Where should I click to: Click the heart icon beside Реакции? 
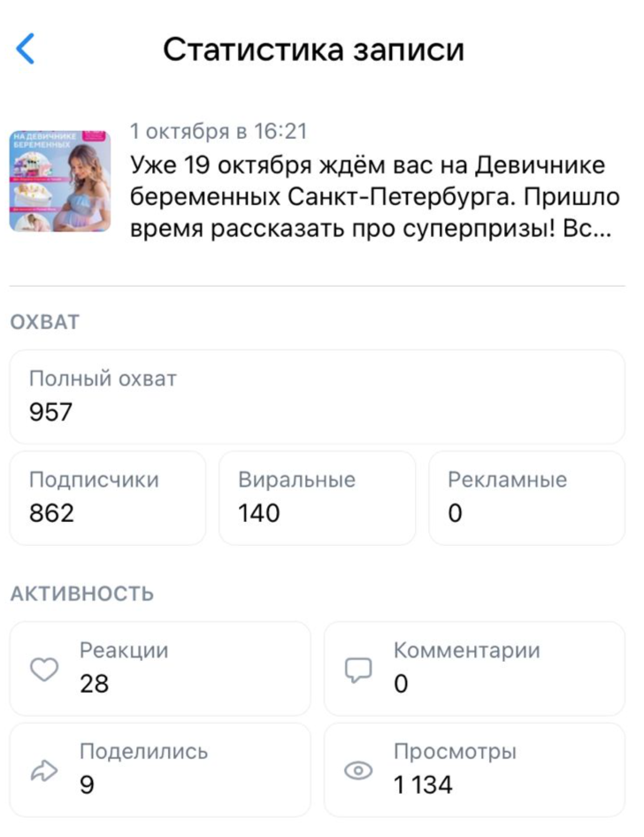43,670
